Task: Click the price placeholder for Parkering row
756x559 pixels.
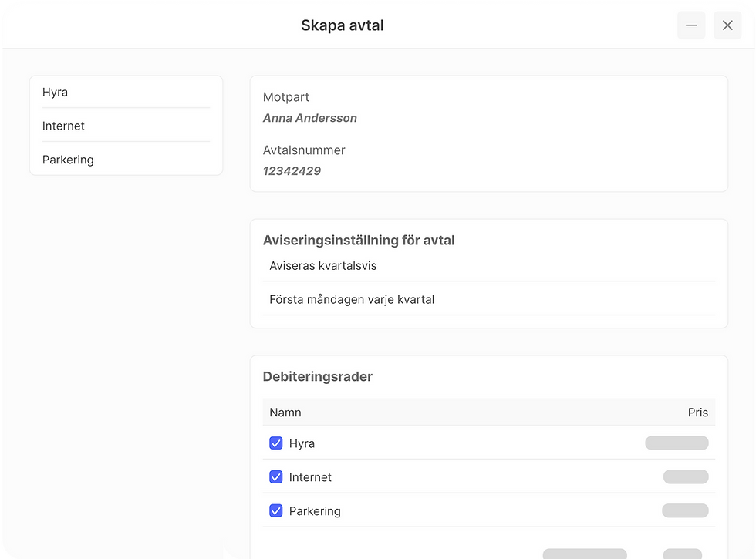Action: [x=685, y=511]
